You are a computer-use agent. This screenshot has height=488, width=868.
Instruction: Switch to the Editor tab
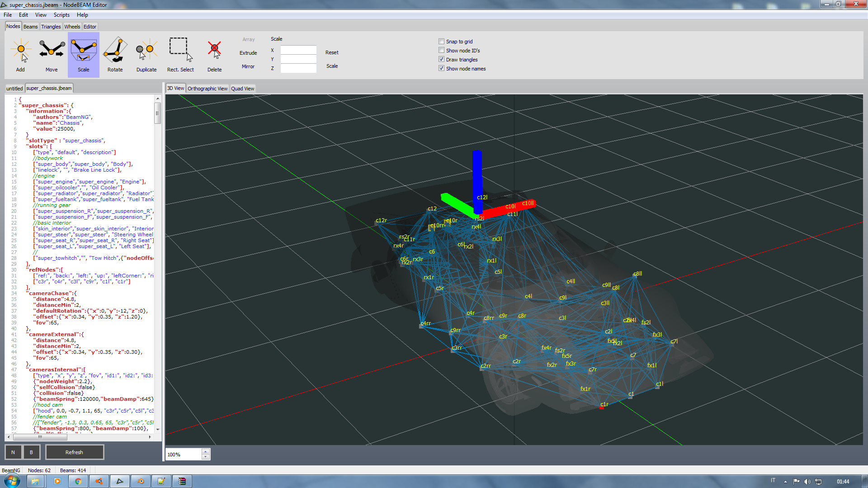(90, 27)
